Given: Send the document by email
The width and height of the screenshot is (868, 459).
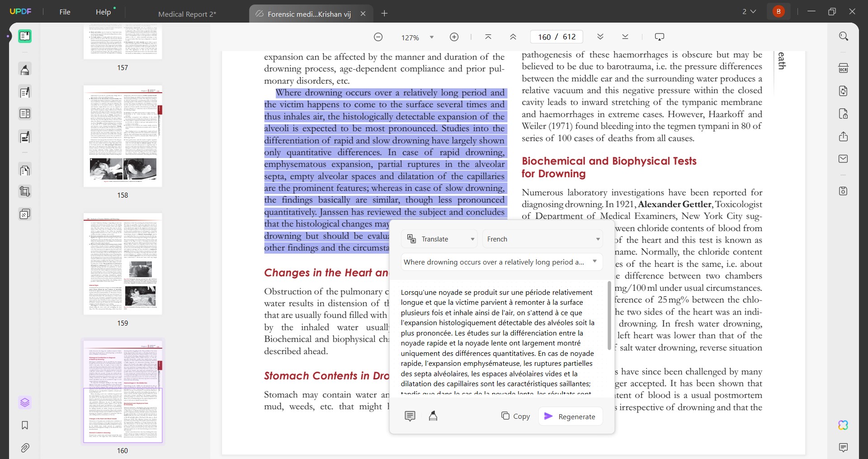Looking at the screenshot, I should pyautogui.click(x=844, y=159).
